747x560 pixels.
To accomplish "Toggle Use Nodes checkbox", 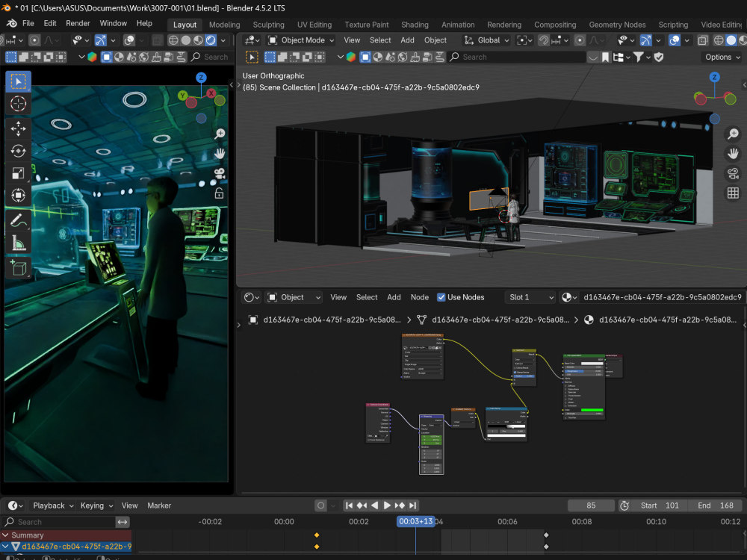I will click(x=441, y=297).
